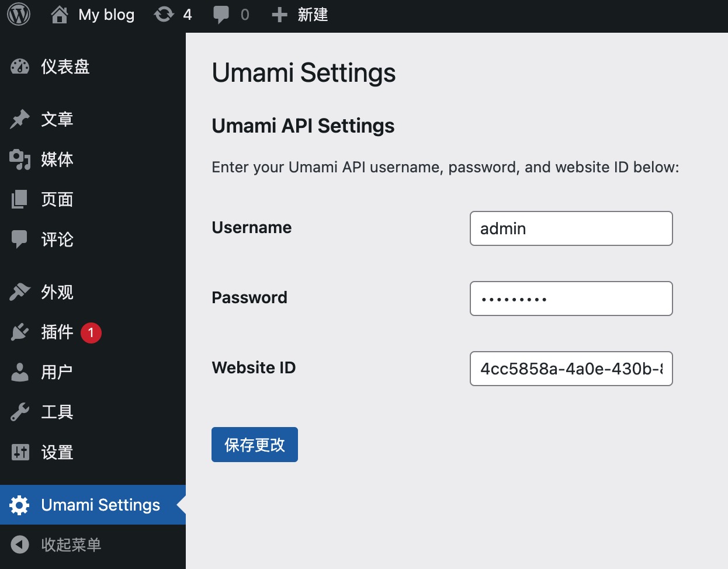
Task: Open the 仪表盘 menu item
Action: coord(93,67)
